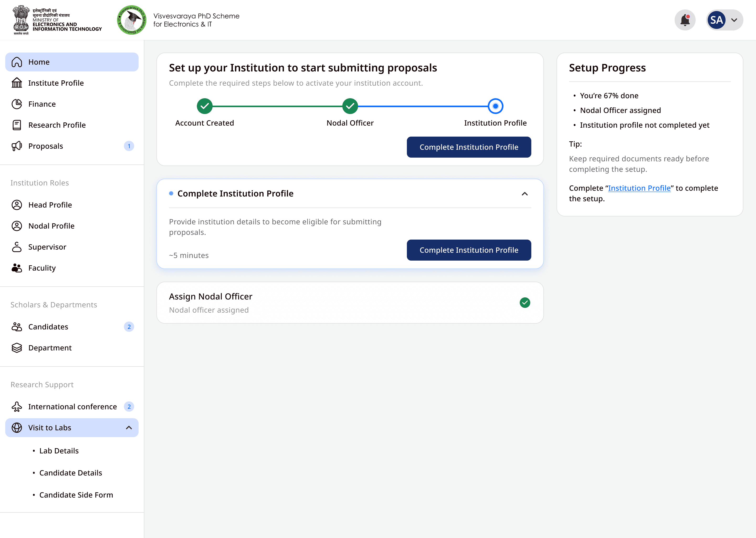Image resolution: width=756 pixels, height=538 pixels.
Task: Click the Proposals megaphone icon
Action: (17, 146)
